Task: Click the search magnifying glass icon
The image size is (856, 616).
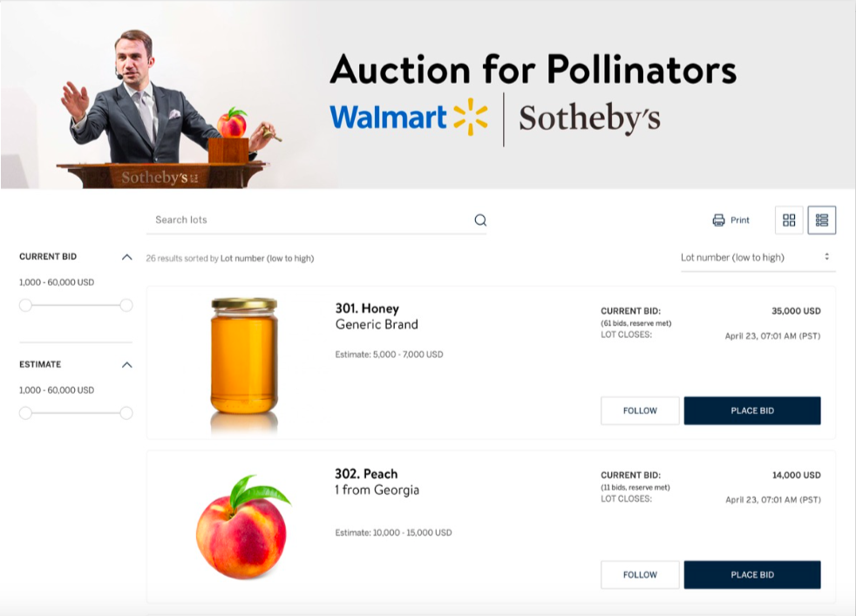Action: [479, 220]
